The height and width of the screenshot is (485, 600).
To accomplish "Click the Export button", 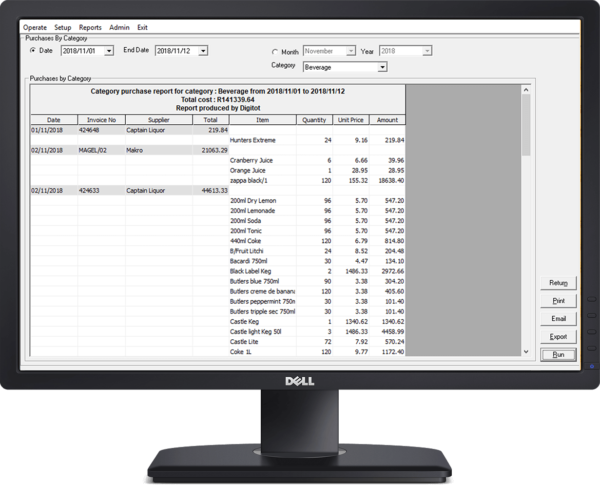I will tap(558, 336).
